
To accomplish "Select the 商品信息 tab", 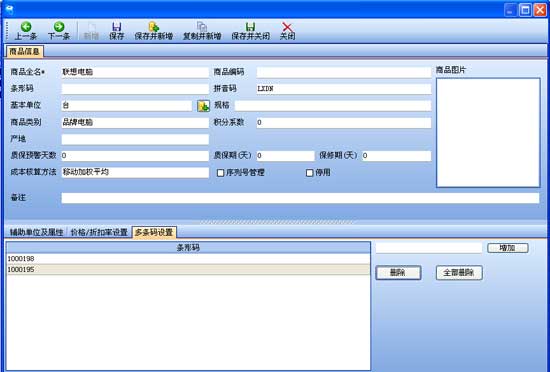I will pos(24,52).
